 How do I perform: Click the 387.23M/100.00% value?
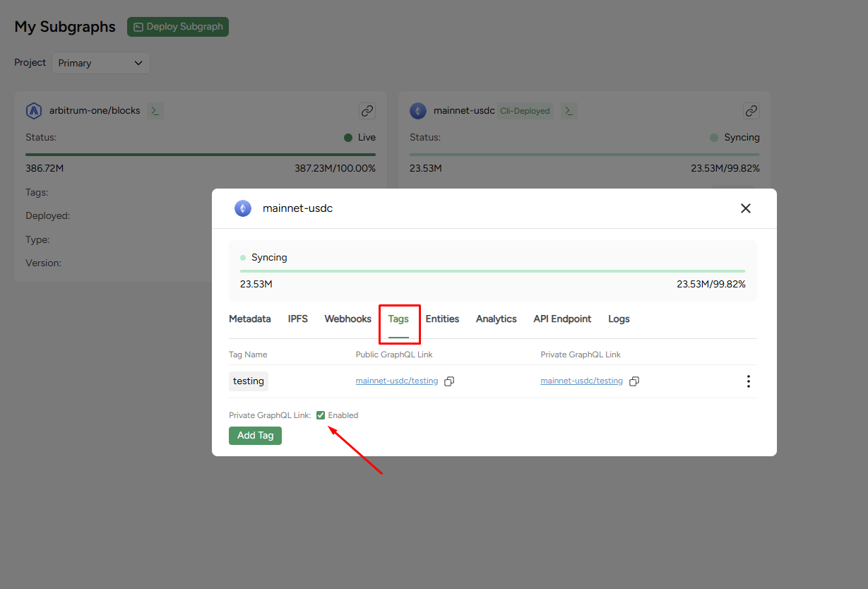pos(335,168)
